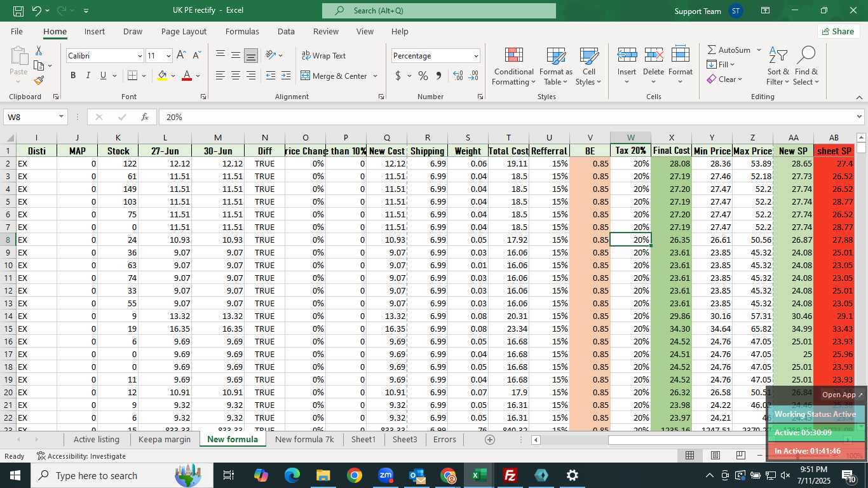
Task: Expand the formula bar
Action: click(x=859, y=117)
